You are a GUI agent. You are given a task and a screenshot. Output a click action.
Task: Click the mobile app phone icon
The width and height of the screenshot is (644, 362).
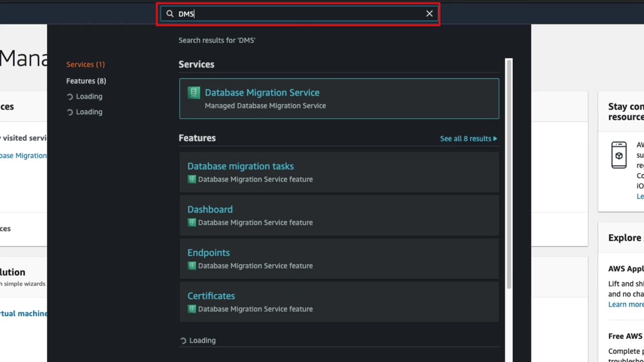(x=619, y=155)
